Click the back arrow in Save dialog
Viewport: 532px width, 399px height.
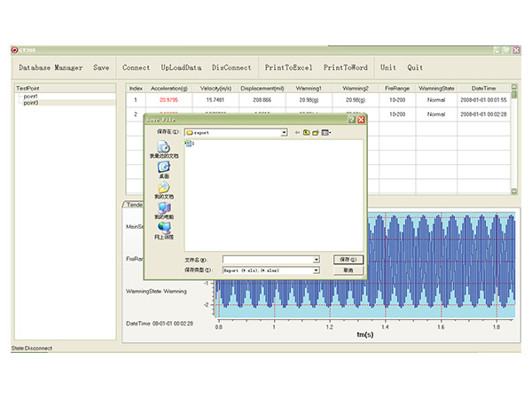297,133
